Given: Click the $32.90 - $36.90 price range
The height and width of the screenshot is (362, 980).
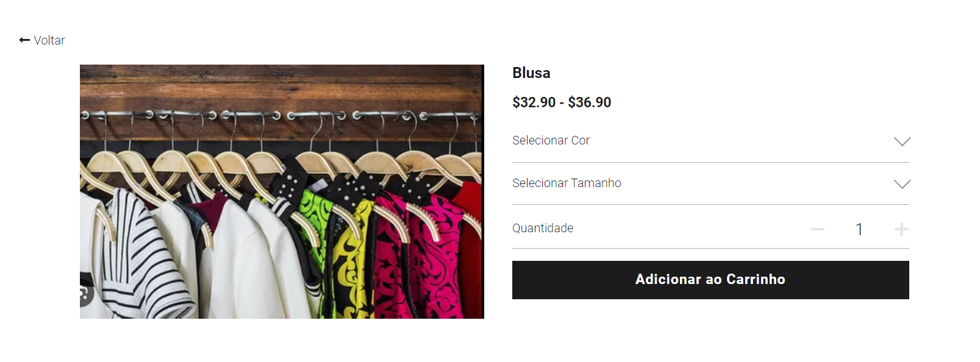Looking at the screenshot, I should coord(562,102).
